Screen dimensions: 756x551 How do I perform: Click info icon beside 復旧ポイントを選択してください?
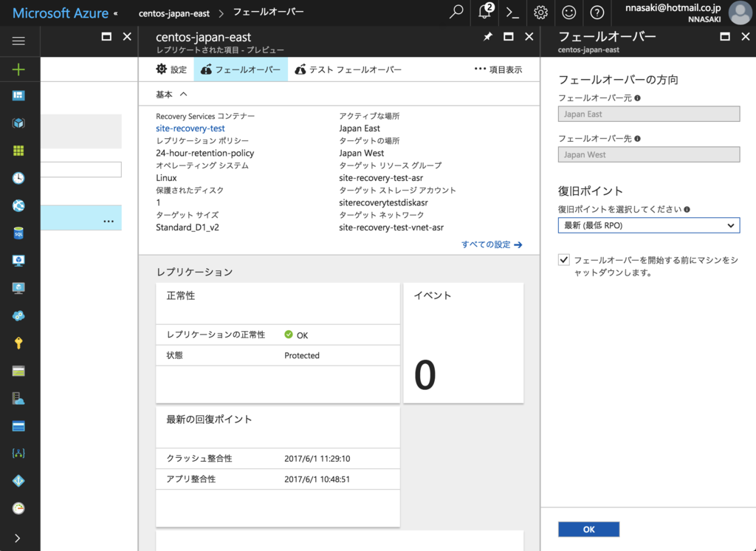point(687,210)
